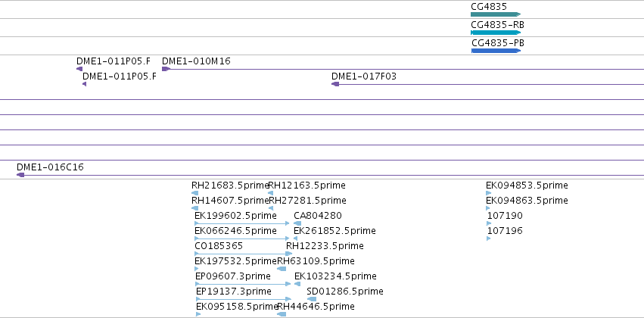The width and height of the screenshot is (644, 318).
Task: Select the DME1-016C16 label
Action: (50, 167)
